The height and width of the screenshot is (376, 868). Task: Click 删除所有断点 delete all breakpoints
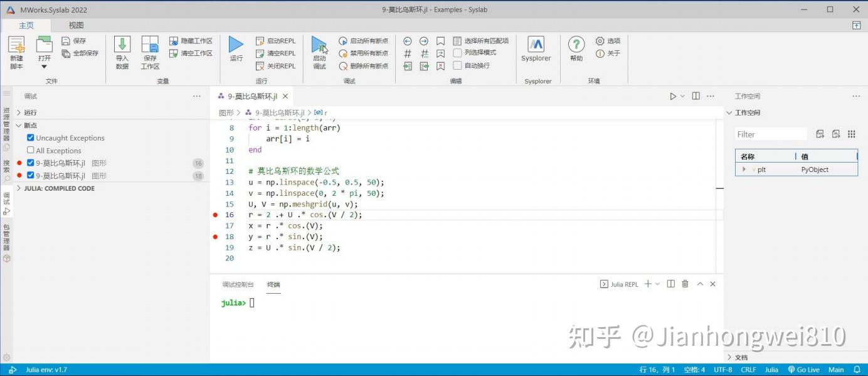click(364, 66)
